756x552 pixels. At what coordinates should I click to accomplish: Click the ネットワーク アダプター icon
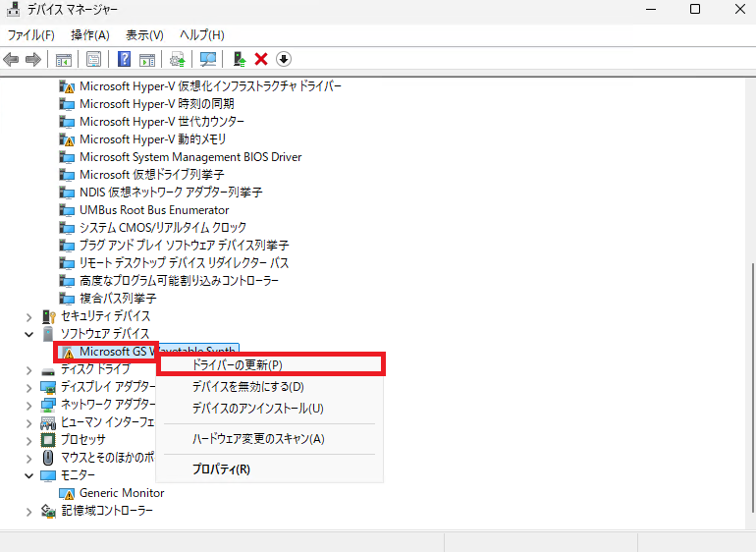tap(48, 405)
